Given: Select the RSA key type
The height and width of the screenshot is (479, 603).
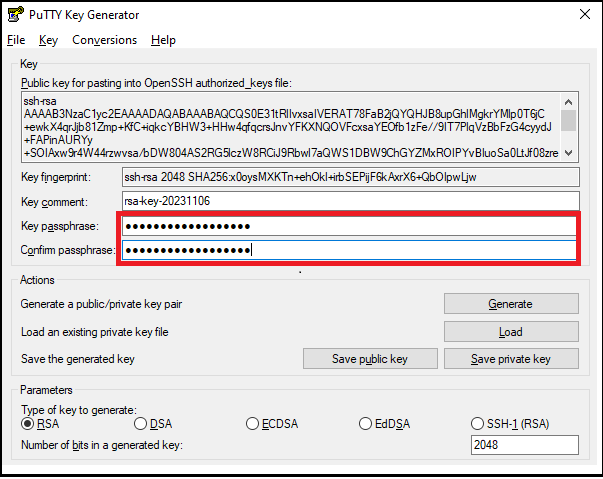Looking at the screenshot, I should 28,424.
